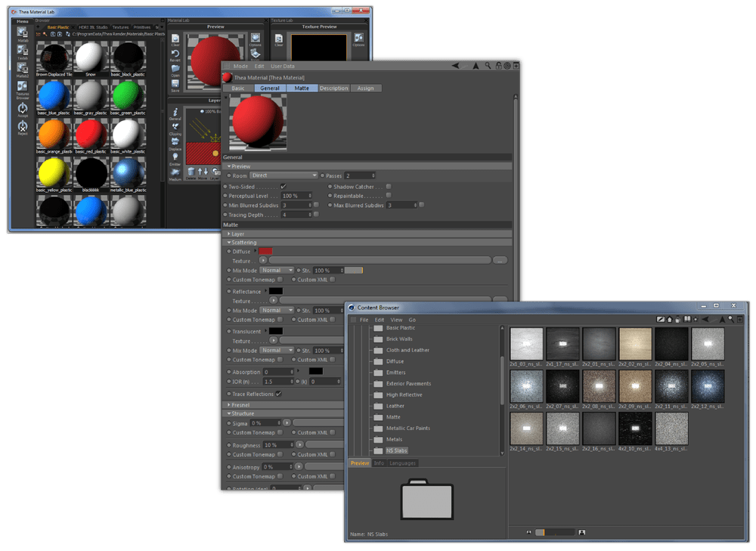Select the Medium layer icon

click(175, 172)
